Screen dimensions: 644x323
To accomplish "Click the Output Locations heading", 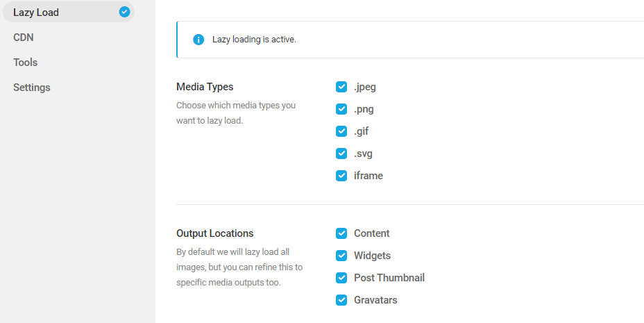I will 215,233.
